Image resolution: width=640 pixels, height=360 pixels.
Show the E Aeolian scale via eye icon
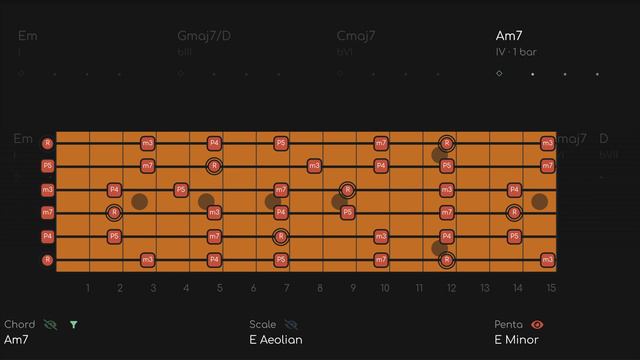291,325
